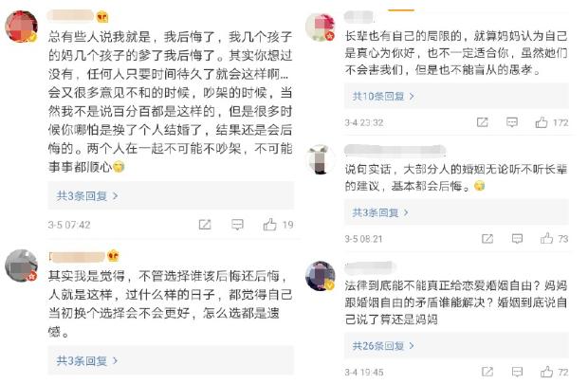Share the comment with 19 likes

tap(203, 225)
